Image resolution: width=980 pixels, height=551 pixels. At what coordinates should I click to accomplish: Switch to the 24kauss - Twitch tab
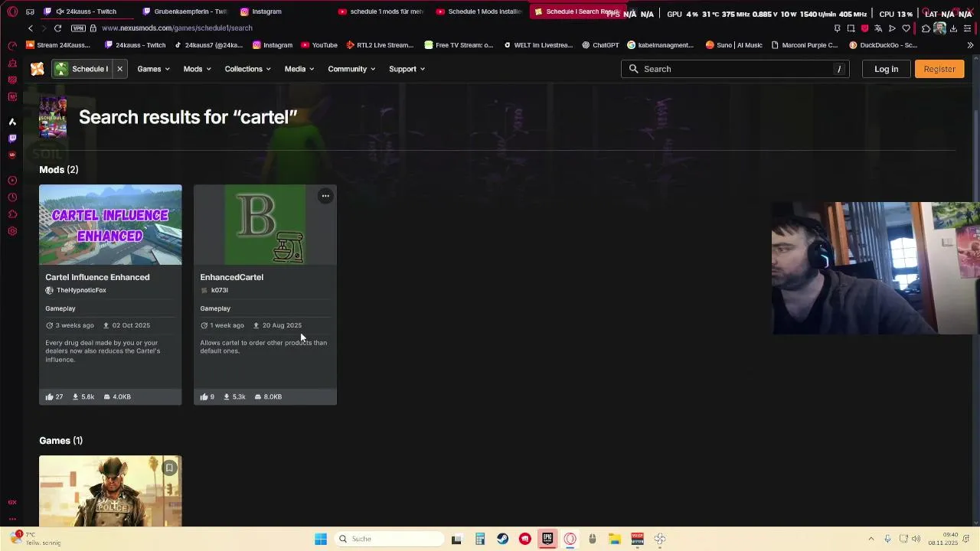click(x=86, y=11)
